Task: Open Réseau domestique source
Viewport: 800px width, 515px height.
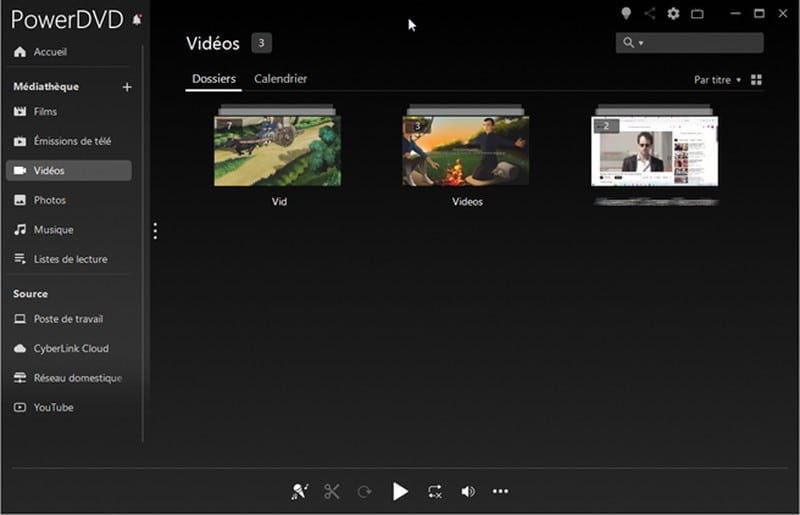Action: [x=68, y=378]
